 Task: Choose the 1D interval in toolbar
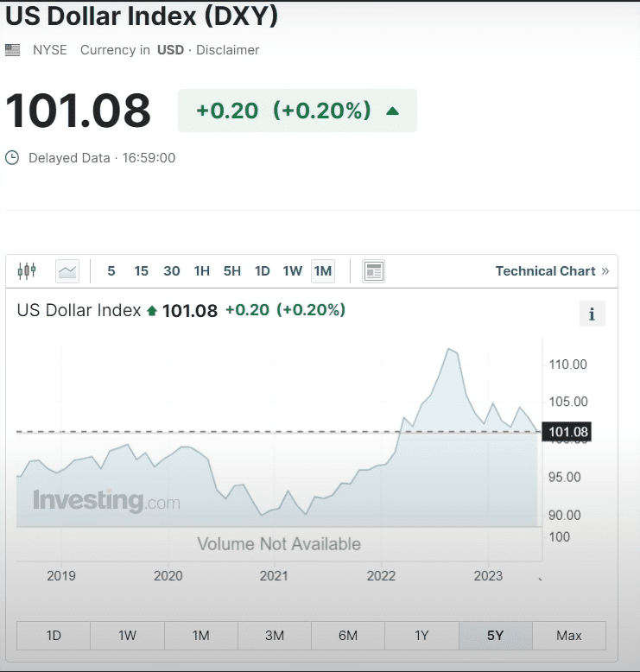coord(263,271)
